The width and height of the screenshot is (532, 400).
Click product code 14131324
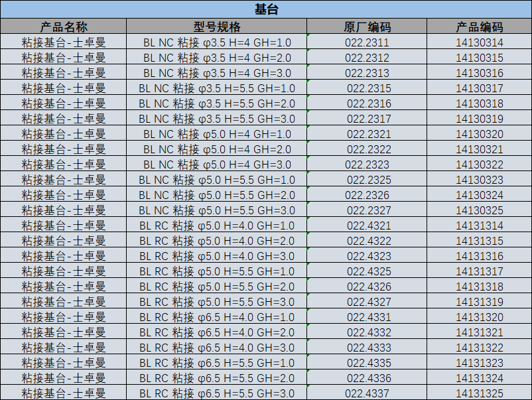tap(479, 378)
